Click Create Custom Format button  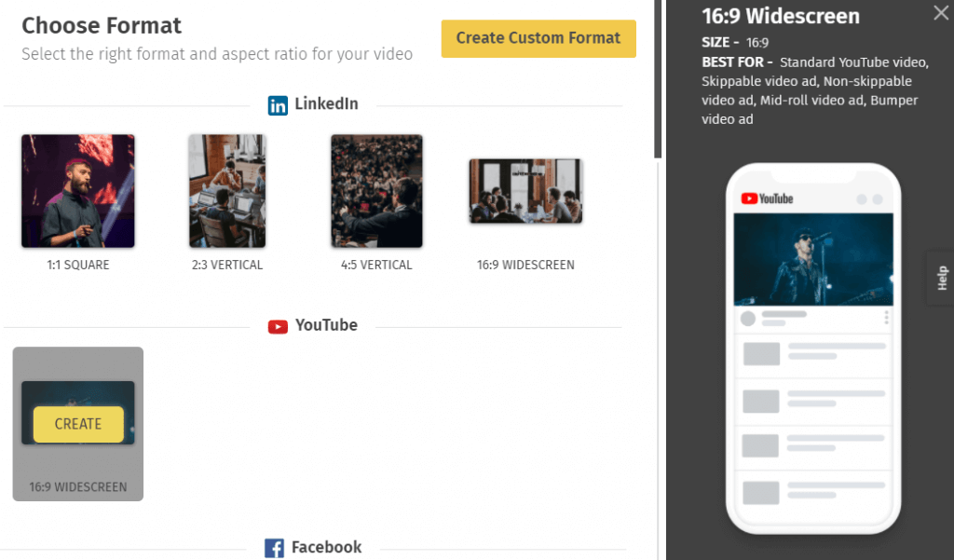tap(538, 38)
